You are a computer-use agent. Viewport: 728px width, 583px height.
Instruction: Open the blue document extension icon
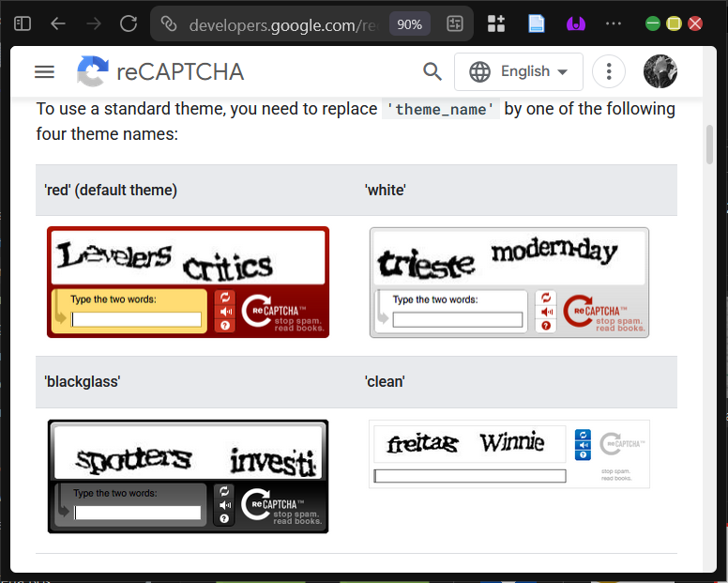coord(537,23)
